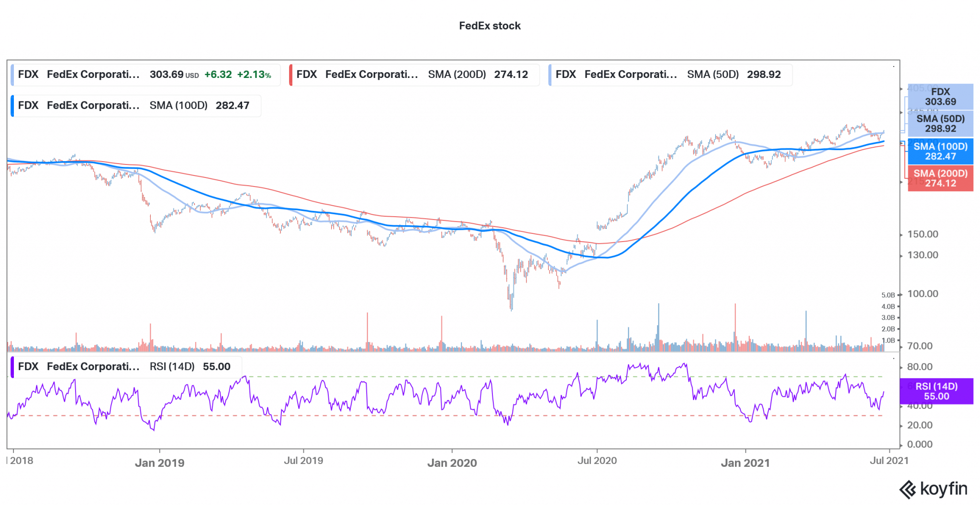
Task: Open the SMA (100D) 282.47 legend box
Action: (136, 106)
